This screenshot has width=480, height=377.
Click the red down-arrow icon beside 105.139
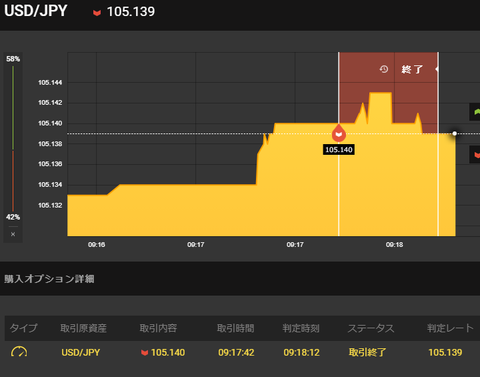tap(97, 13)
